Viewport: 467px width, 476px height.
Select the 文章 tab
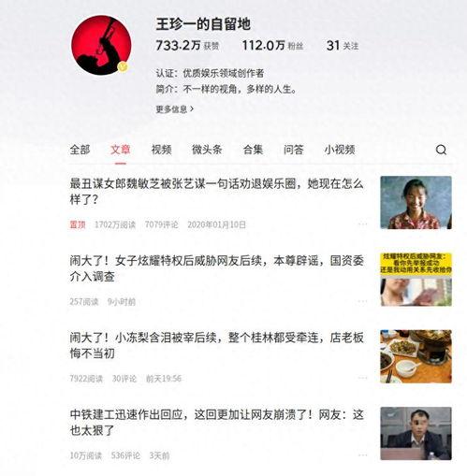121,150
